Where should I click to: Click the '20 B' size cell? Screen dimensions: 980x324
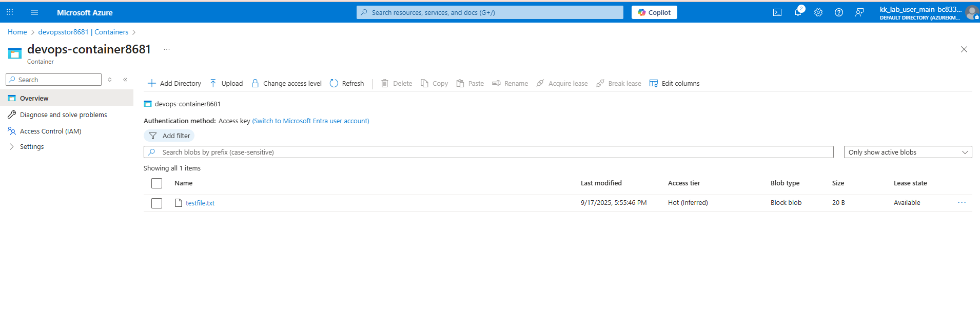point(838,202)
